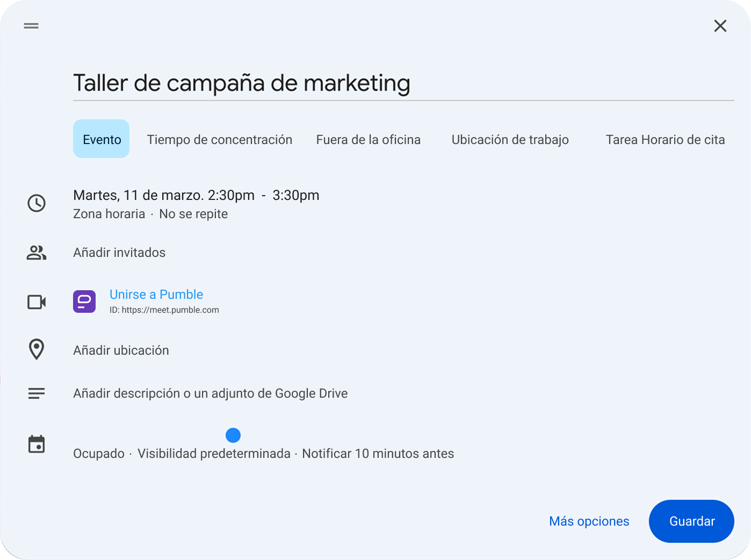Open the Visibilidad predeterminada selector
The height and width of the screenshot is (560, 751).
click(x=214, y=453)
